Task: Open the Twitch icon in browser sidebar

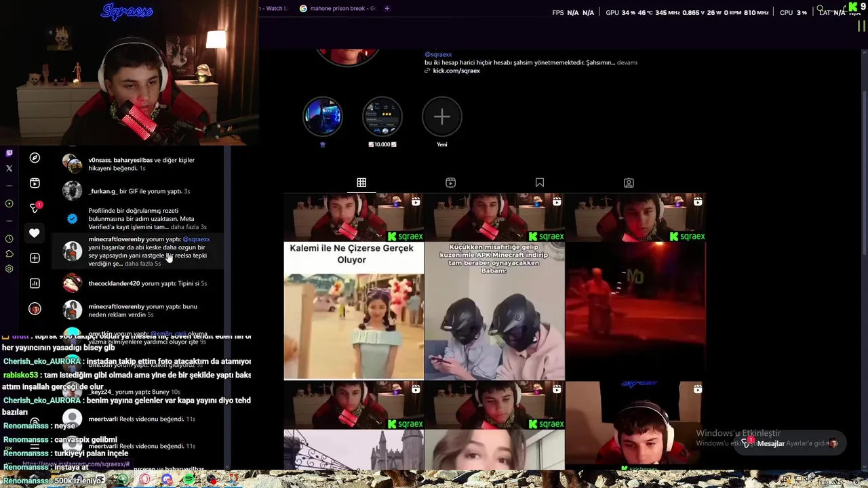Action: (9, 154)
